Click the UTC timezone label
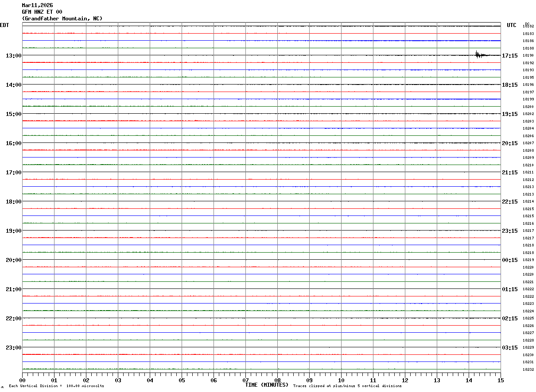Image resolution: width=536 pixels, height=392 pixels. [x=512, y=25]
